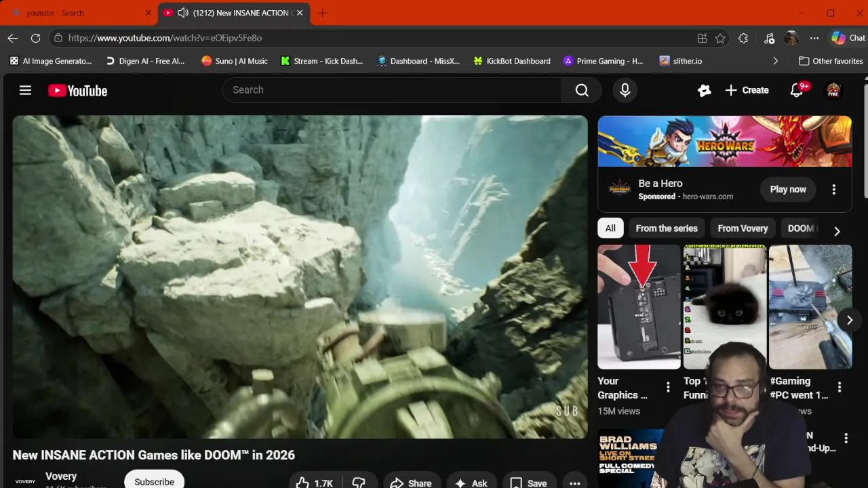Image resolution: width=868 pixels, height=488 pixels.
Task: Open Your Graphics short thumbnail
Action: coord(639,307)
